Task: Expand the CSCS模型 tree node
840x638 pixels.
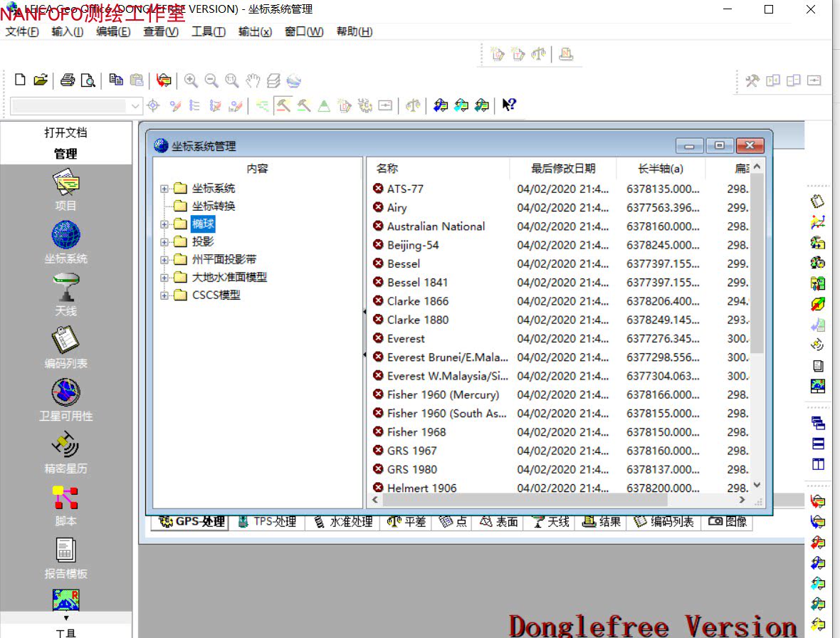Action: [x=164, y=296]
